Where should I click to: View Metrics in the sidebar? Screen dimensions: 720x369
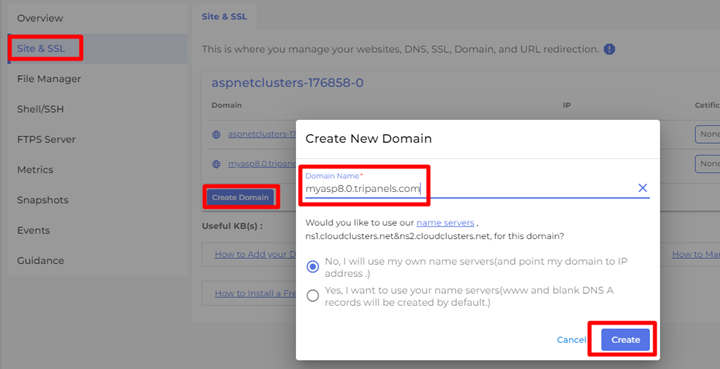35,170
